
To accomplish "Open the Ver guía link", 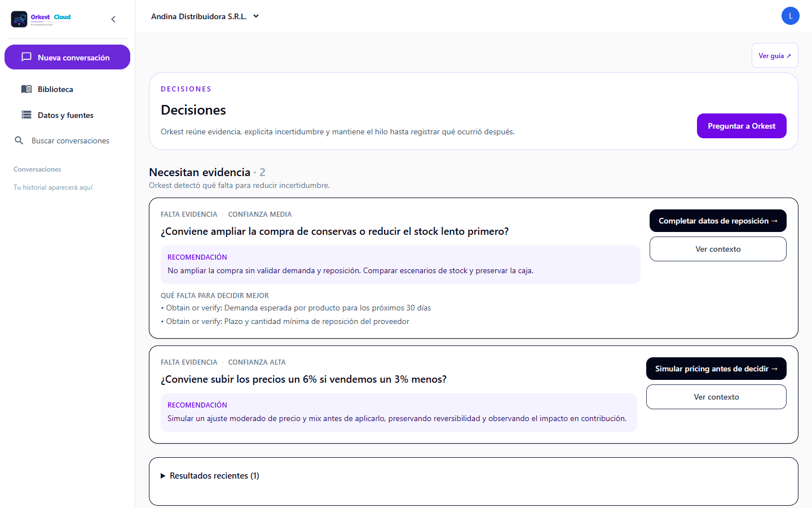I will point(775,55).
